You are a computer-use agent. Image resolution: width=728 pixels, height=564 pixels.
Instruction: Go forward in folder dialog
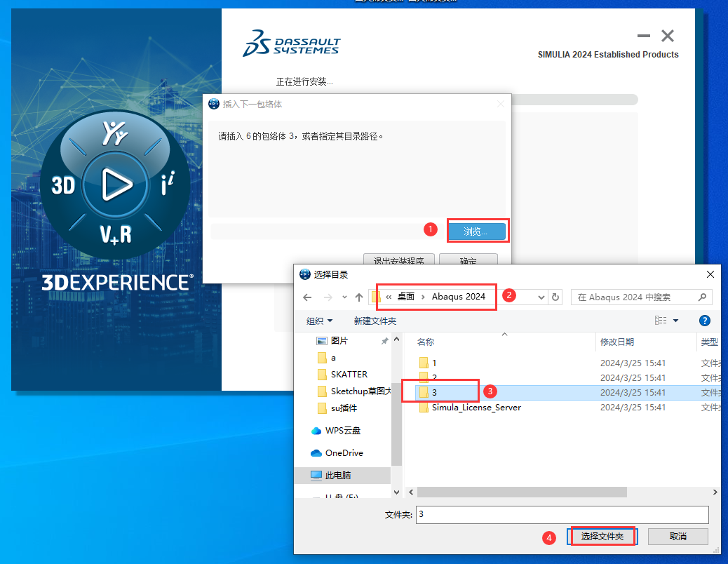point(328,297)
